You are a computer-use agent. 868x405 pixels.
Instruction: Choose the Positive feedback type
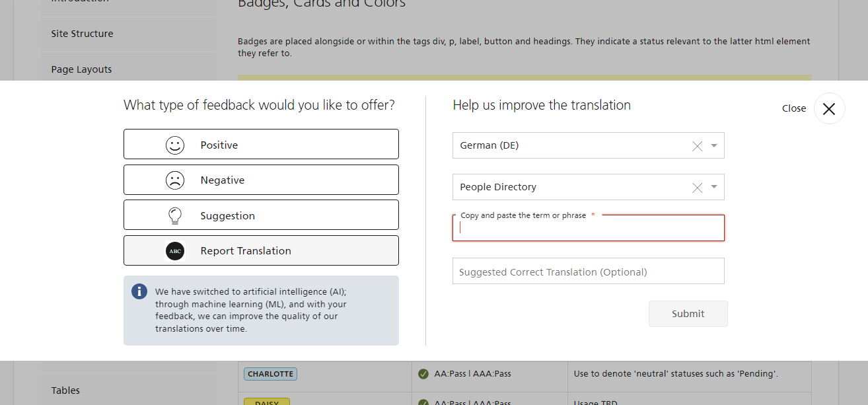[261, 145]
